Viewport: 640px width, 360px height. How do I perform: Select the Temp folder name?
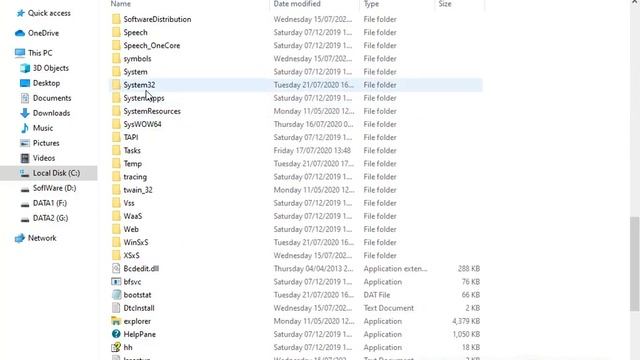coord(133,164)
